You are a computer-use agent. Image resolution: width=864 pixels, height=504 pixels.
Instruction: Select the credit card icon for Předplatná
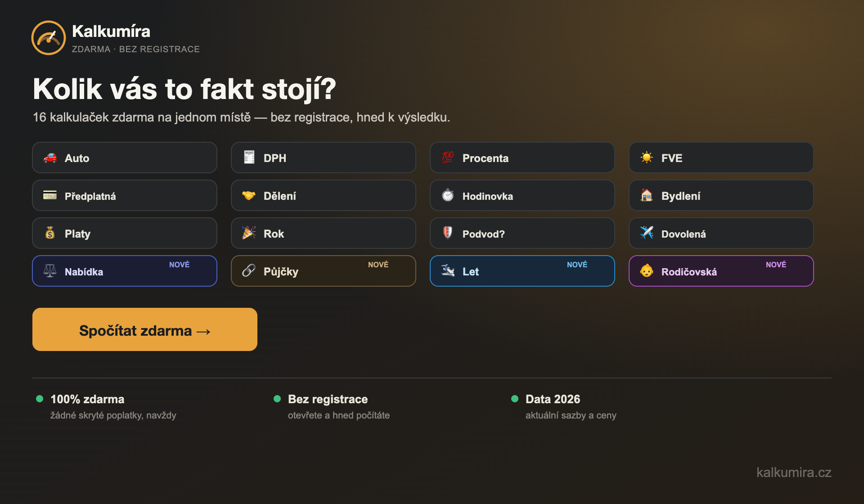coord(50,195)
